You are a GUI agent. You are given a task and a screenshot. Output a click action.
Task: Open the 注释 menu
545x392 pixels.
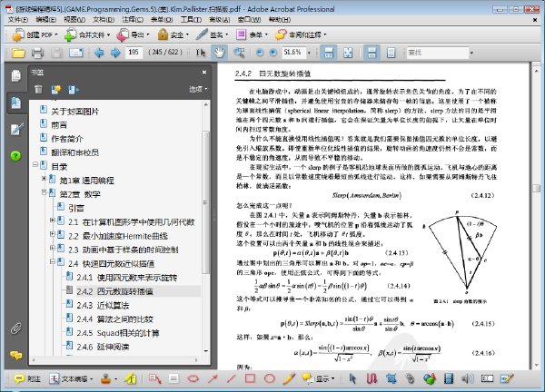tap(133, 19)
